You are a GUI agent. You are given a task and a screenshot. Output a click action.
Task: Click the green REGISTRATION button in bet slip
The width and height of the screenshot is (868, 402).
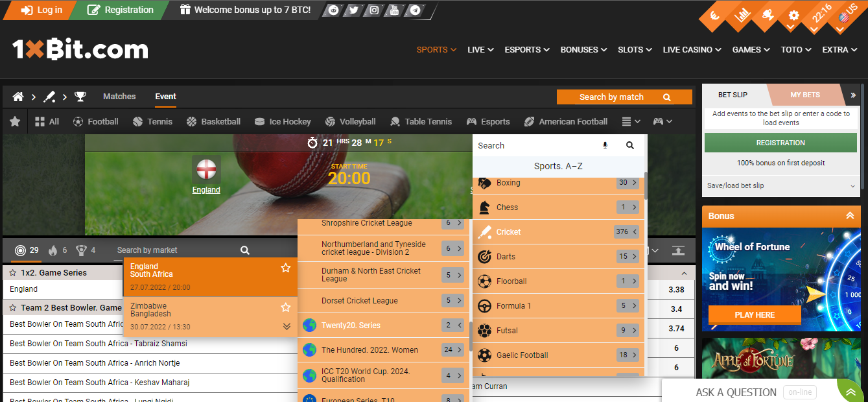click(x=780, y=143)
